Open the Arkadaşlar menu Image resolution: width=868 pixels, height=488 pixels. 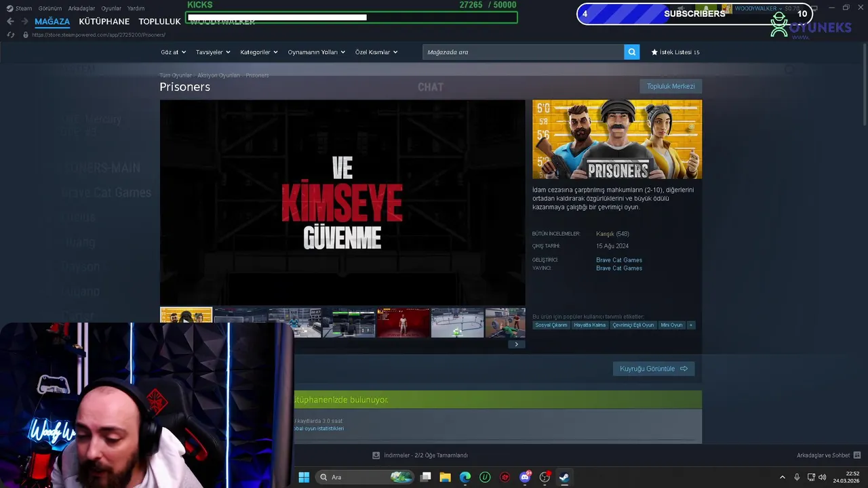[x=82, y=8]
